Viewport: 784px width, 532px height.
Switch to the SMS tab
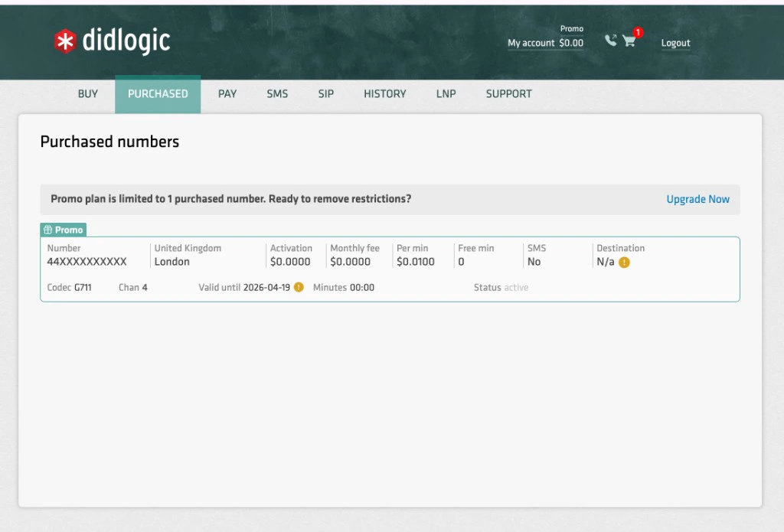[x=277, y=93]
